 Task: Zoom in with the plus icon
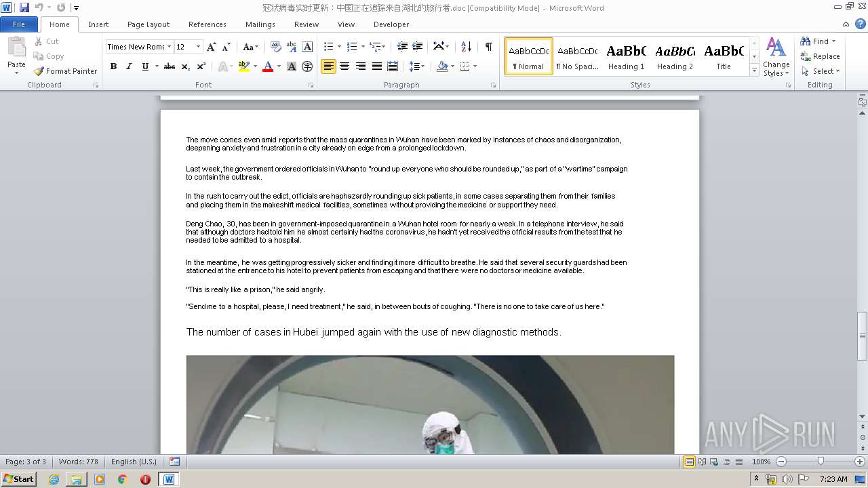pos(861,462)
